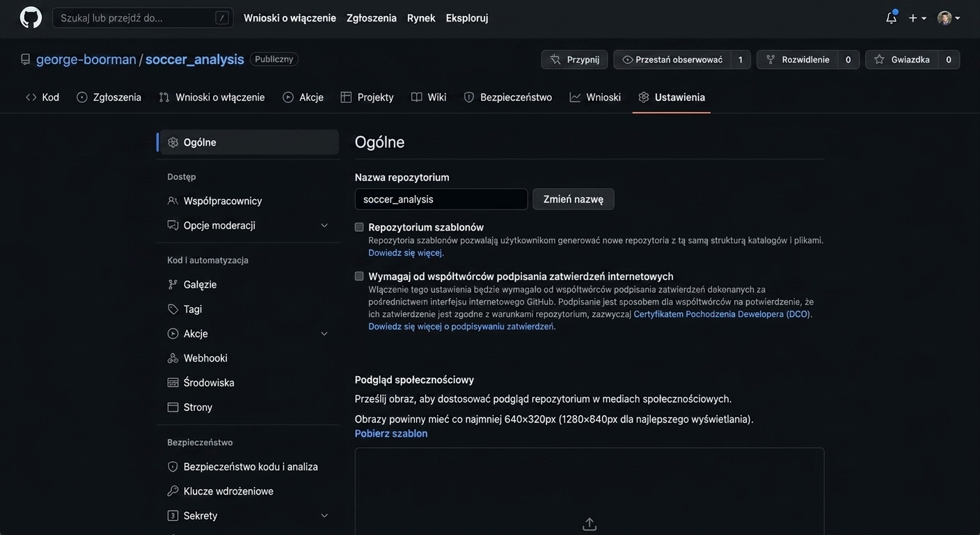Click the Przypnij button
The width and height of the screenshot is (980, 535).
coord(574,59)
